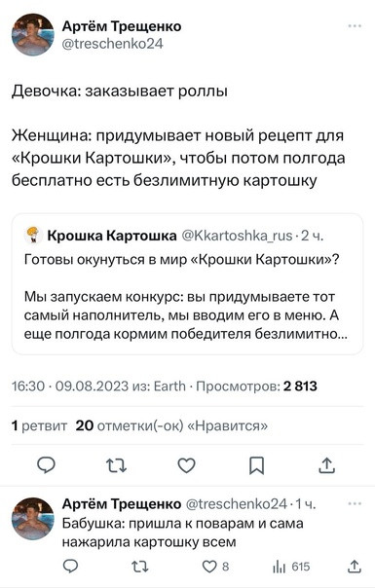This screenshot has width=375, height=588.
Task: Bookmark the main tweet
Action: 257,465
